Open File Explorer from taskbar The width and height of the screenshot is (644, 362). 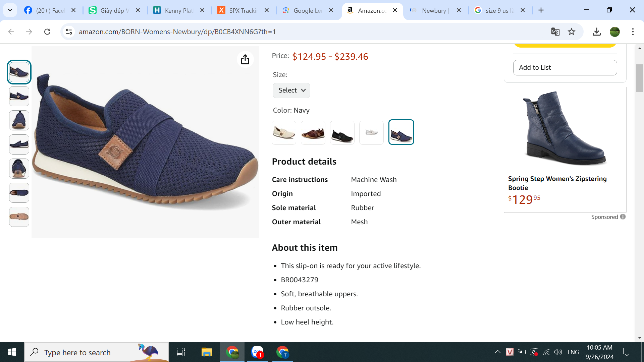[207, 352]
